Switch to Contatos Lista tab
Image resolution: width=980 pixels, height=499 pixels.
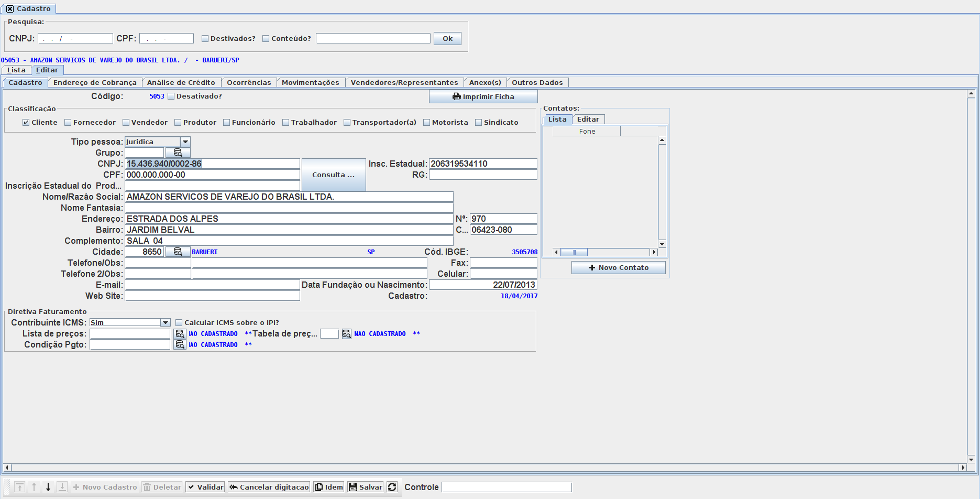tap(557, 119)
